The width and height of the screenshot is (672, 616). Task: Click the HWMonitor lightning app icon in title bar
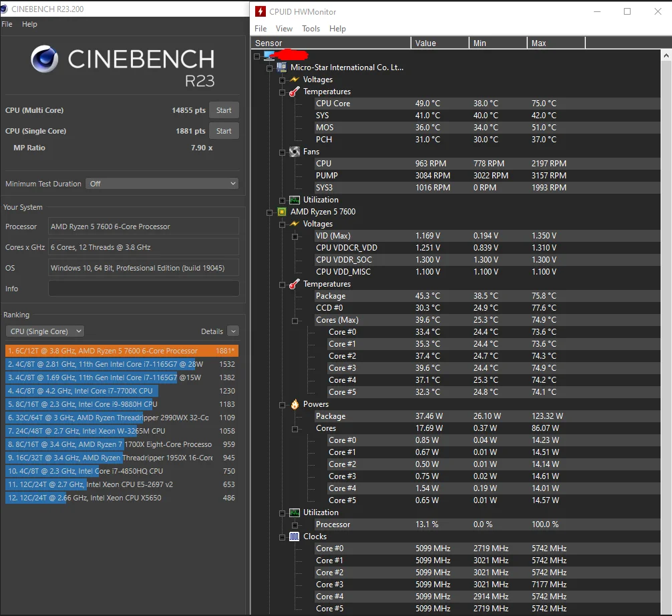click(260, 11)
